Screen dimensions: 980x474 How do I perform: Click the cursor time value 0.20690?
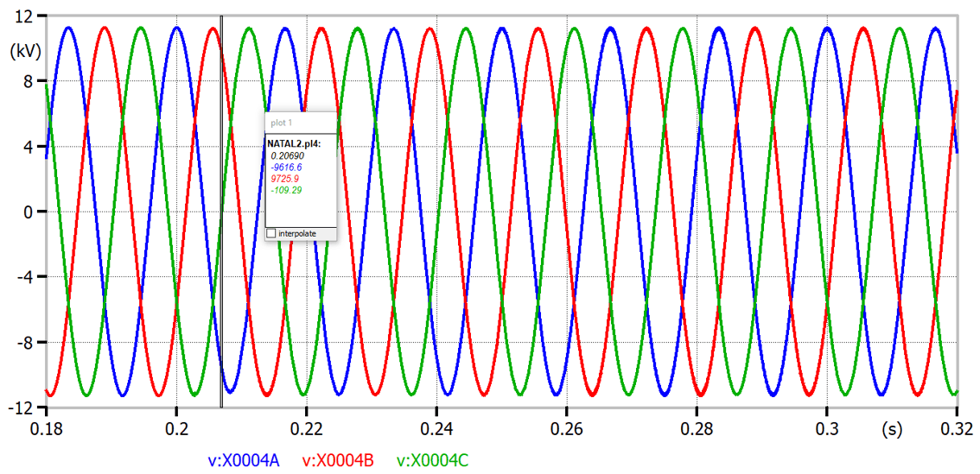[x=289, y=155]
